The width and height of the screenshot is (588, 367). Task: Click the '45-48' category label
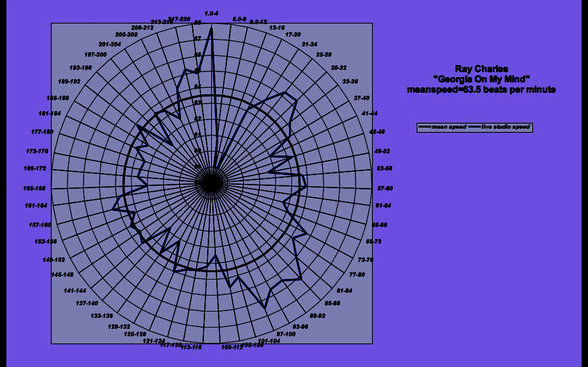pos(377,132)
